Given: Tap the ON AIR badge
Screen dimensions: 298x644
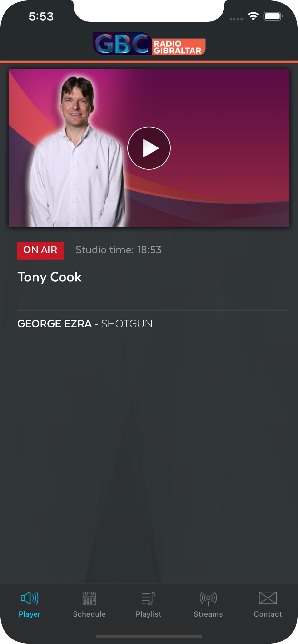Looking at the screenshot, I should click(41, 250).
